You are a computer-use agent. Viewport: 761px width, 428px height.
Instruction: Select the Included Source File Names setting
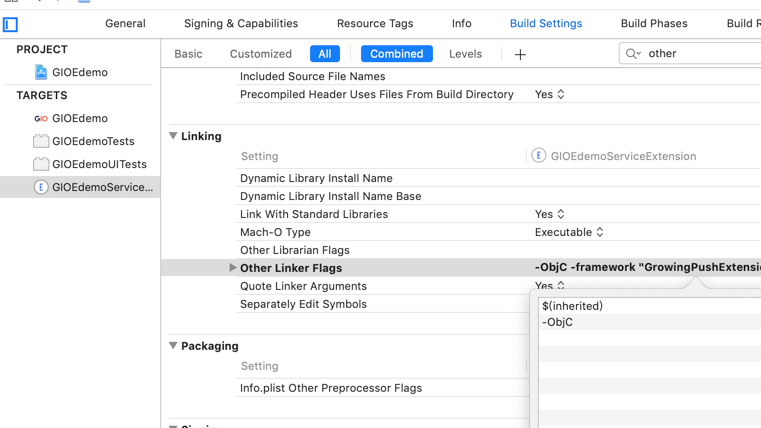313,76
